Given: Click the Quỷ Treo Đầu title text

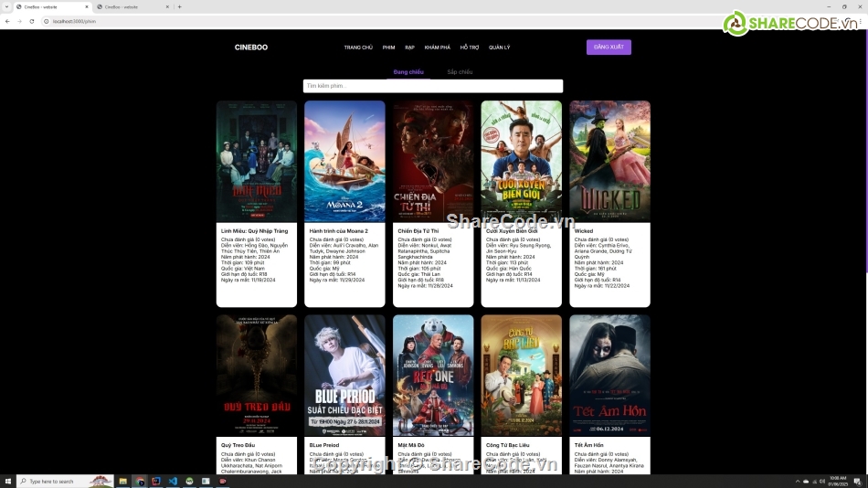Looking at the screenshot, I should 238,445.
